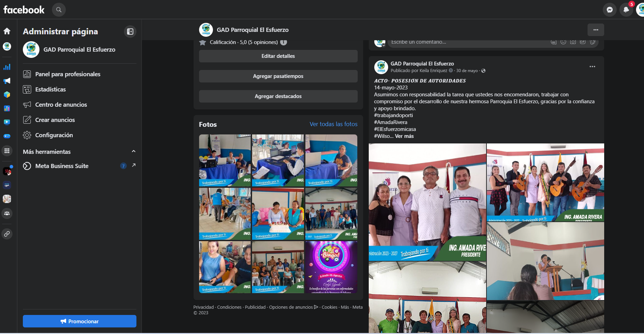Open the page options three-dot menu
This screenshot has height=334, width=644.
(x=596, y=30)
